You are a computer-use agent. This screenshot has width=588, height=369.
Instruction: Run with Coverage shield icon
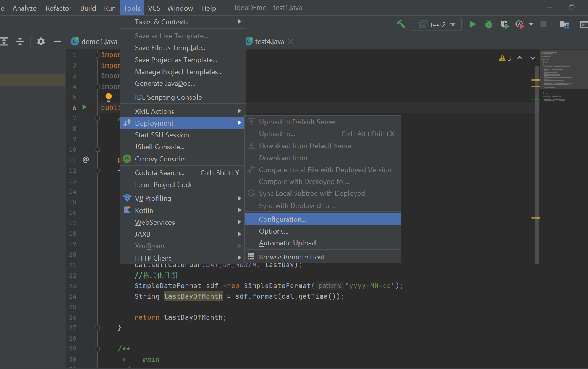(x=505, y=24)
